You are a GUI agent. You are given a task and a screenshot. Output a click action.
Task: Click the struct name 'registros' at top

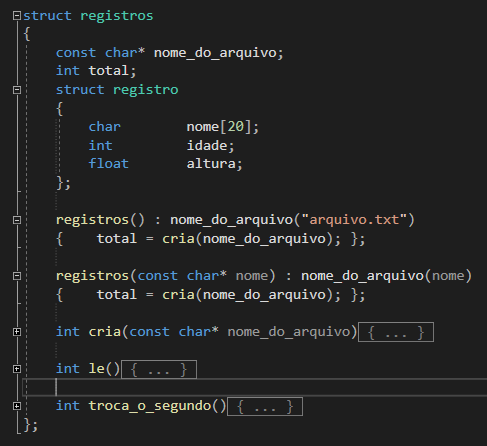pyautogui.click(x=117, y=16)
